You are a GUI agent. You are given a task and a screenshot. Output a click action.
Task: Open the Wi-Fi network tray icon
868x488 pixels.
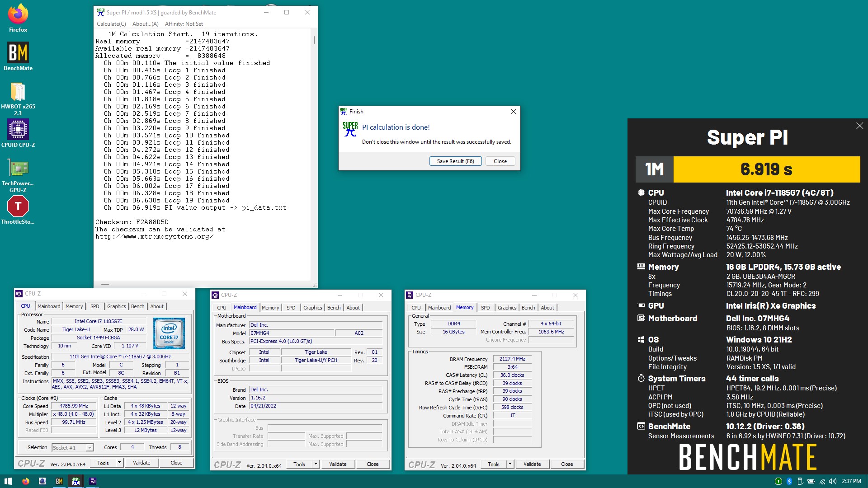coord(822,481)
